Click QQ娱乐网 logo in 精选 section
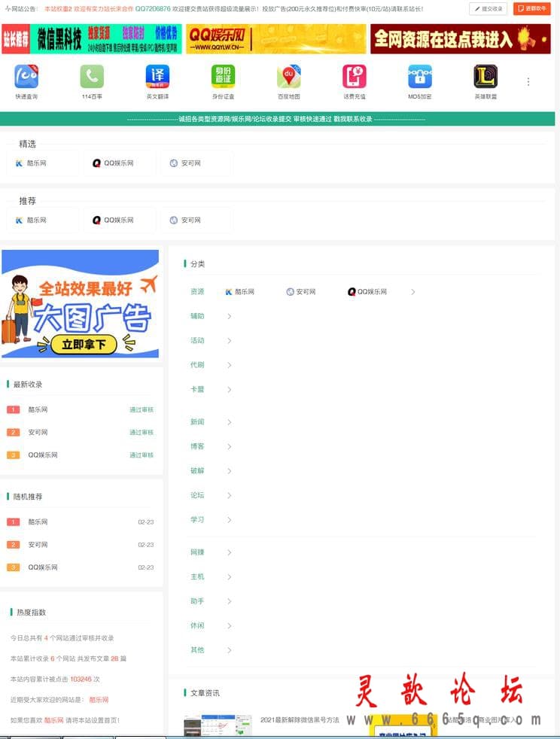The height and width of the screenshot is (739, 560). (96, 163)
